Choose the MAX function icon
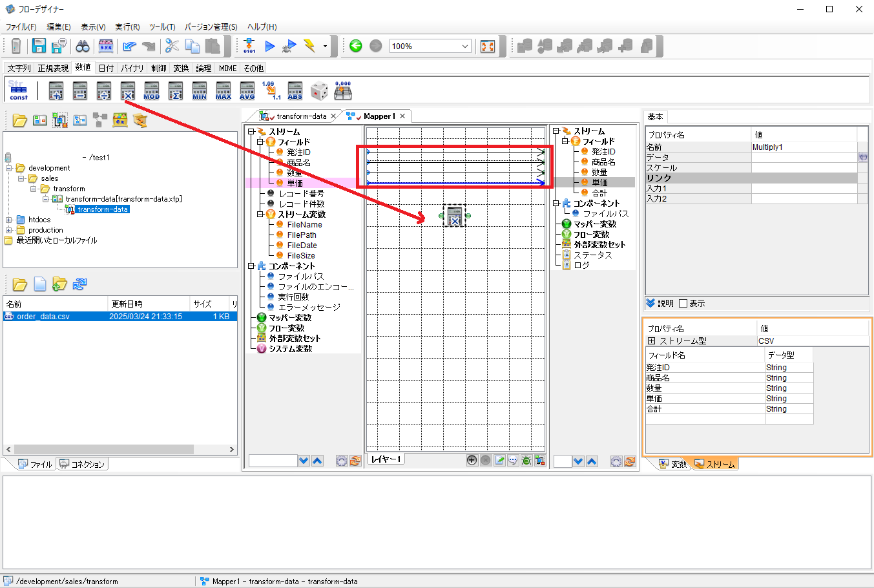The height and width of the screenshot is (588, 874). tap(224, 91)
